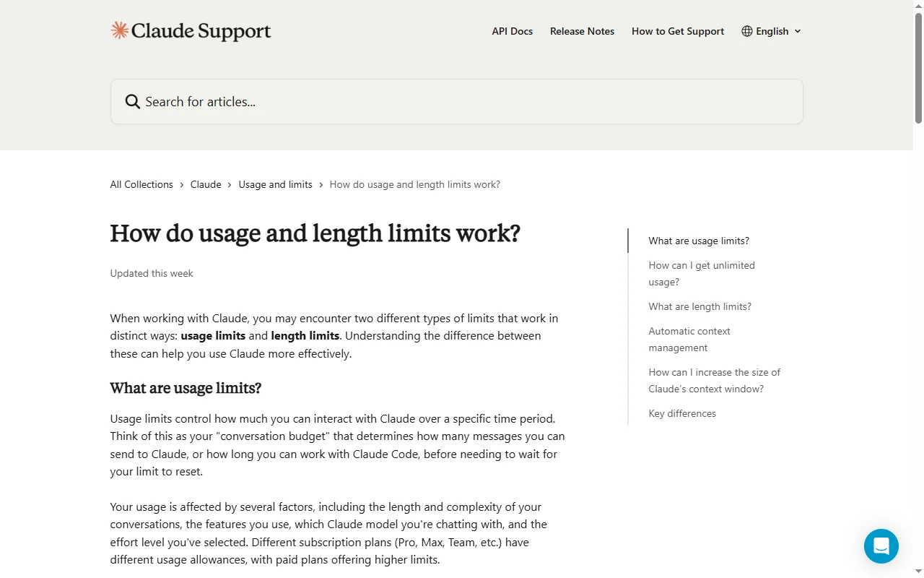Go to Usage and limits breadcrumb

[276, 184]
